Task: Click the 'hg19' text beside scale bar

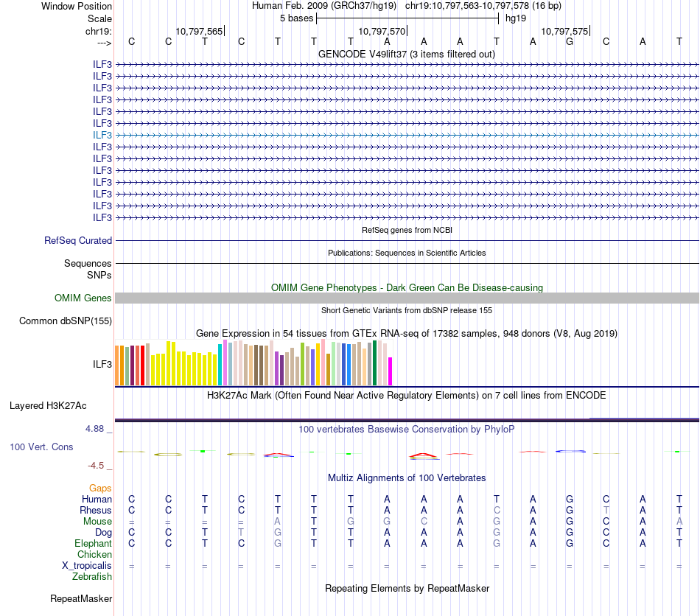Action: pos(516,18)
